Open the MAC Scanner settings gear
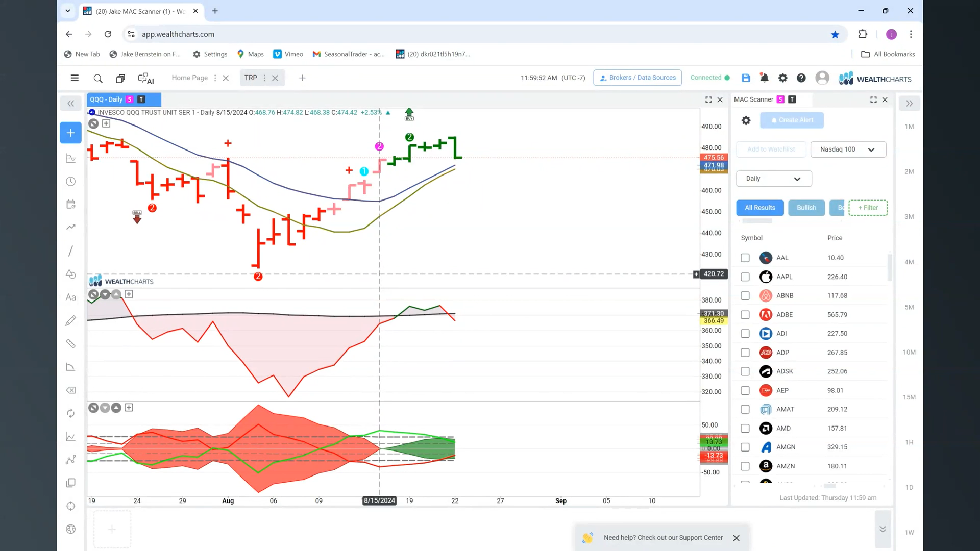Image resolution: width=980 pixels, height=551 pixels. coord(746,120)
